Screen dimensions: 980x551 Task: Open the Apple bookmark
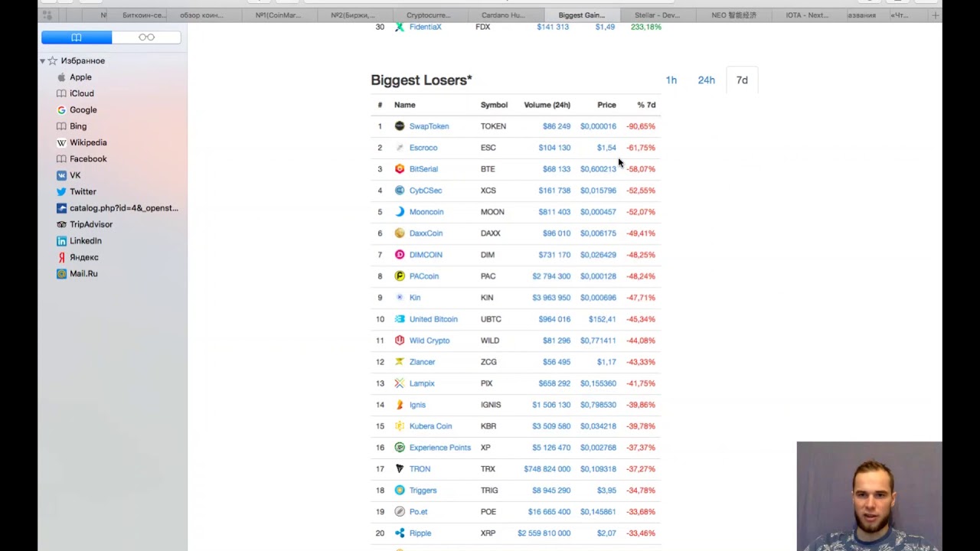(80, 77)
